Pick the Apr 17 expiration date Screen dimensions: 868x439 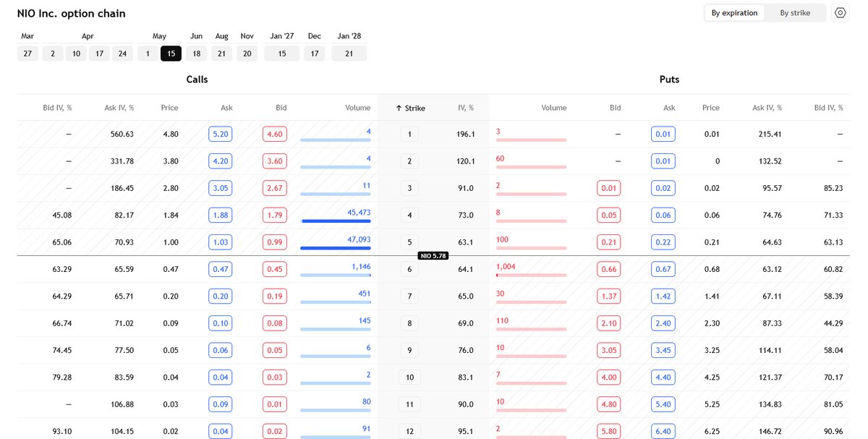pos(99,54)
